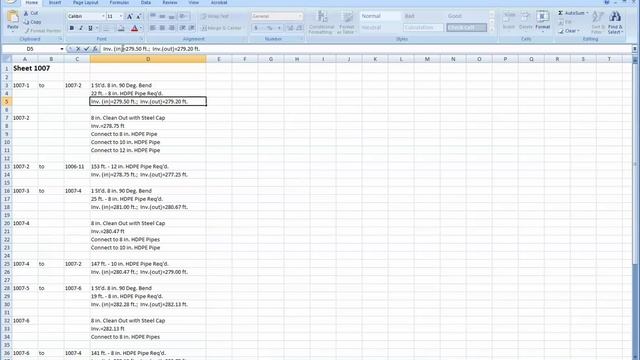Open Sort & Filter menu
Screen dimensions: 640x360
598,22
